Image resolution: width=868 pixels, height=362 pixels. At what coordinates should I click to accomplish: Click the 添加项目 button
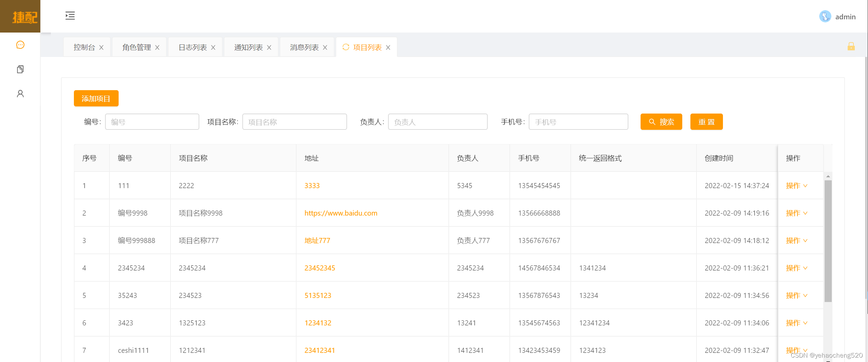click(x=96, y=98)
